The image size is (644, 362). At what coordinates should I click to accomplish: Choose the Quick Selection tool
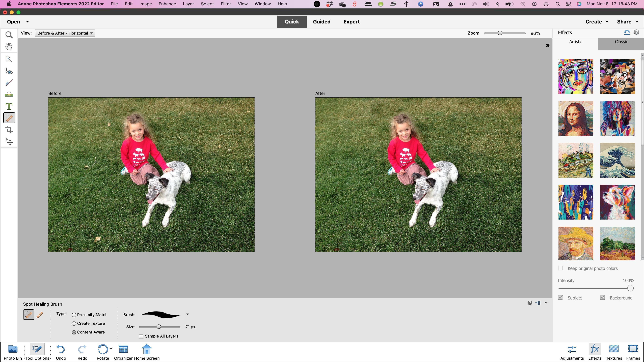click(9, 59)
